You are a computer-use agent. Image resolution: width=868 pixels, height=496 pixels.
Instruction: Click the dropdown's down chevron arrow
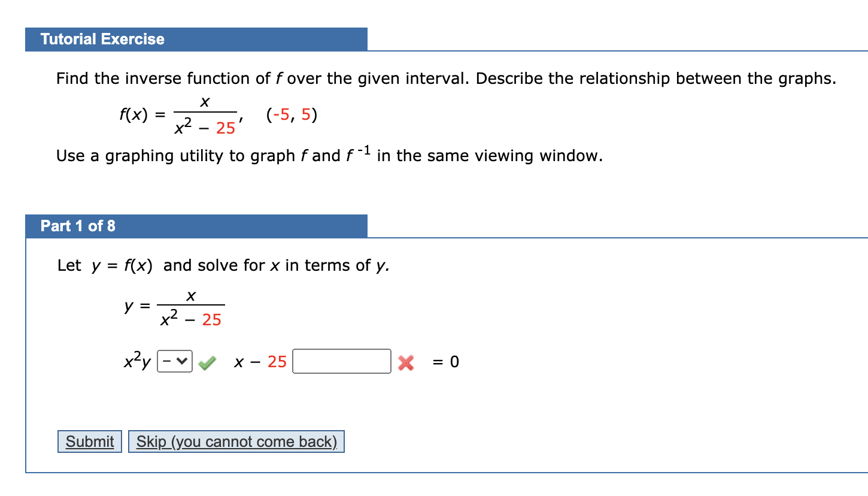coord(182,361)
